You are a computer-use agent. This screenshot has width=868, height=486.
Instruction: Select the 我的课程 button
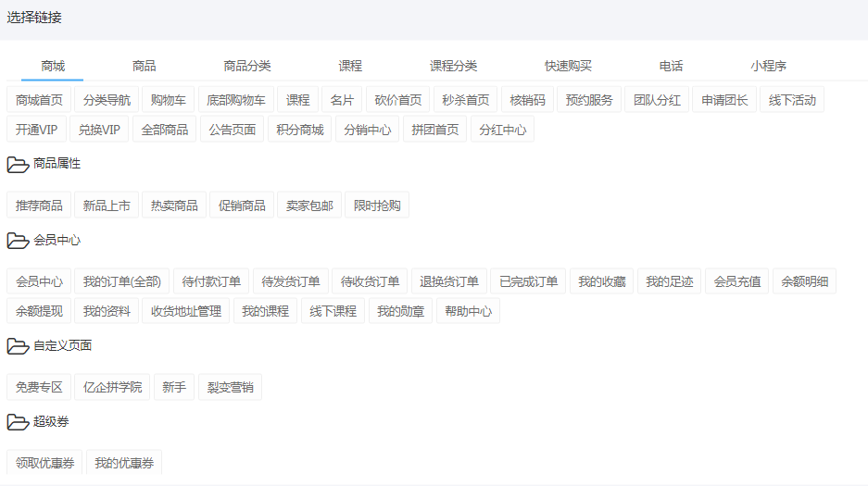pyautogui.click(x=265, y=311)
